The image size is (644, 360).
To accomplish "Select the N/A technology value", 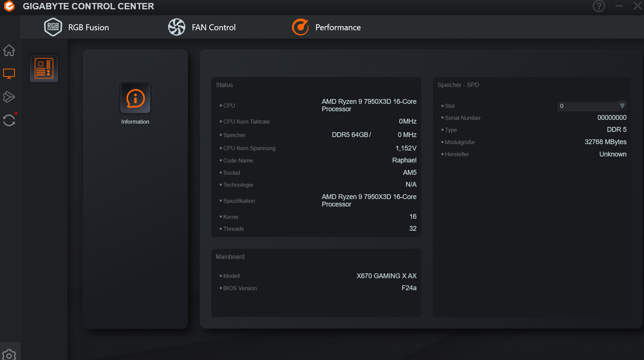I will (x=411, y=184).
